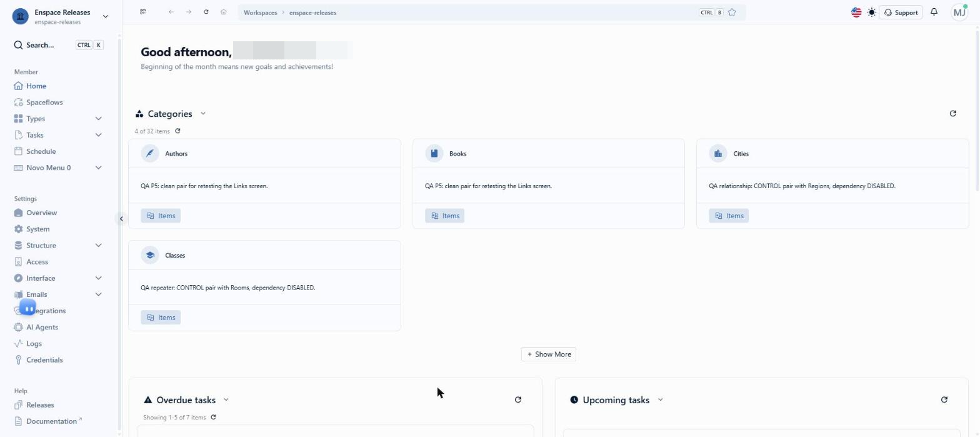Refresh the 4 of 32 items count
The height and width of the screenshot is (437, 980).
177,131
